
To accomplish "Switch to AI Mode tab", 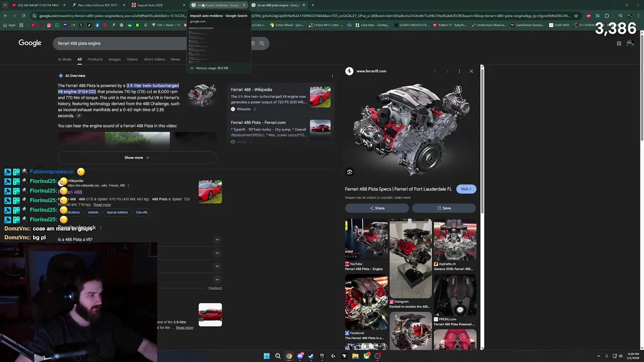I will tap(64, 59).
